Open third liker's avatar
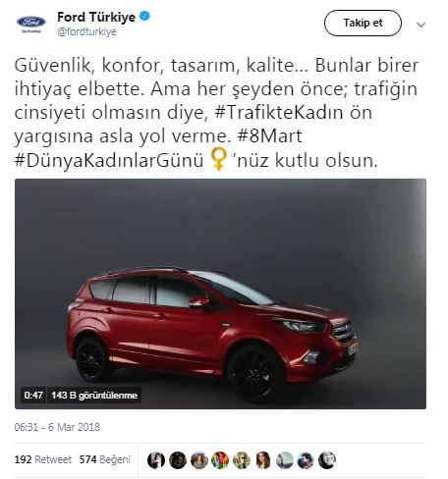Screen dimensions: 448x479 (199, 460)
